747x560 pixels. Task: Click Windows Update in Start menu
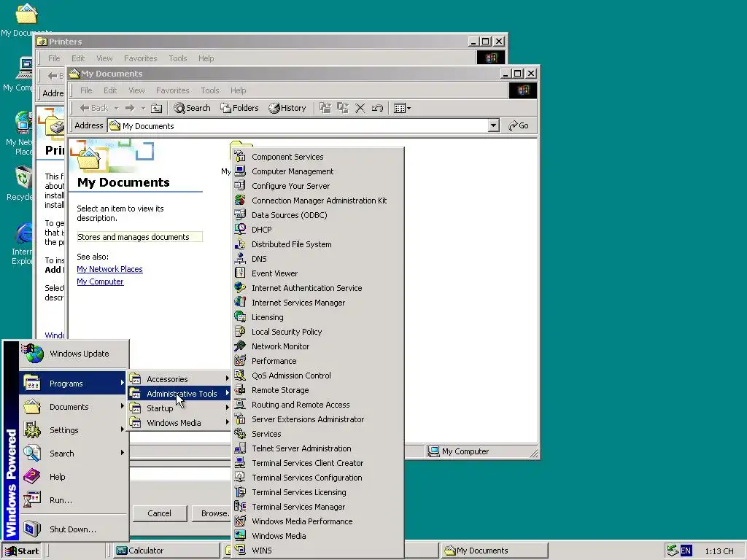pos(73,354)
